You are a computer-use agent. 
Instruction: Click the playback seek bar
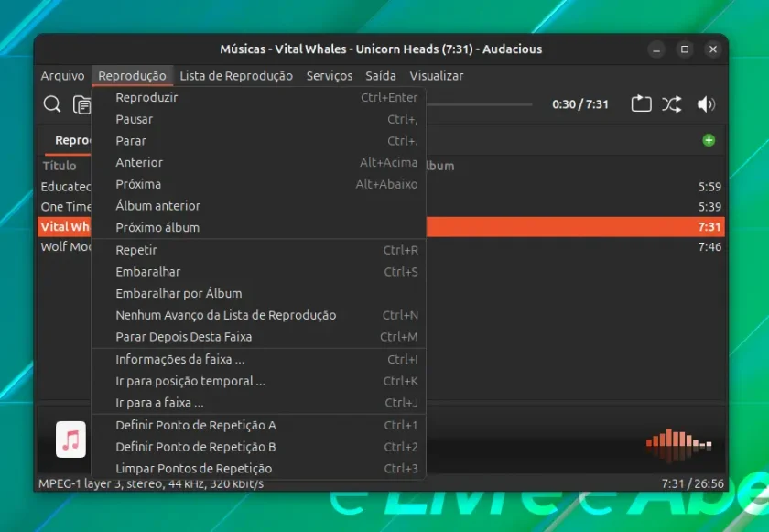(479, 104)
